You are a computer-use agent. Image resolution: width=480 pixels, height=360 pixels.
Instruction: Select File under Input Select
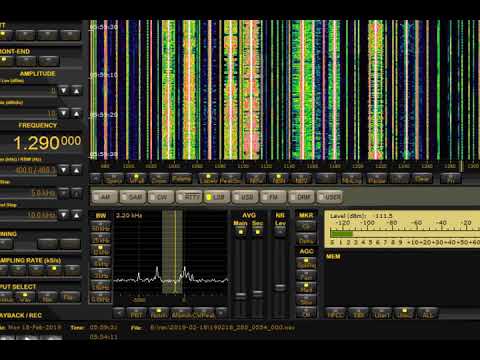click(x=69, y=297)
